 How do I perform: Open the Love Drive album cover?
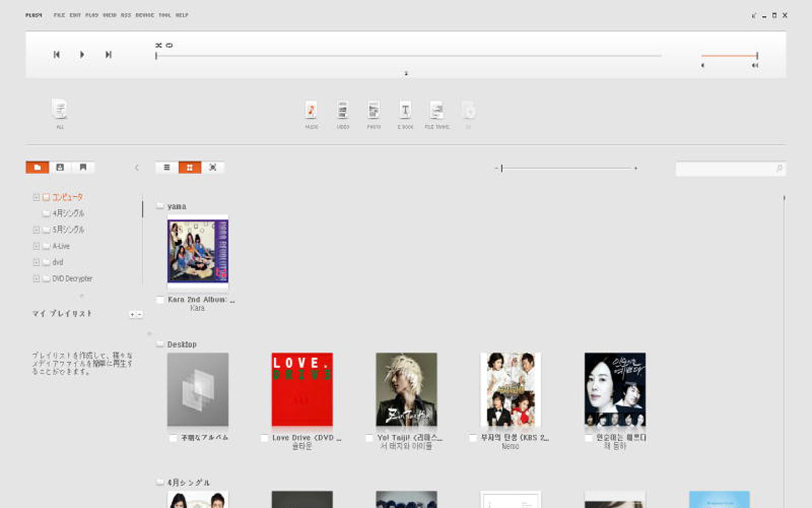302,389
